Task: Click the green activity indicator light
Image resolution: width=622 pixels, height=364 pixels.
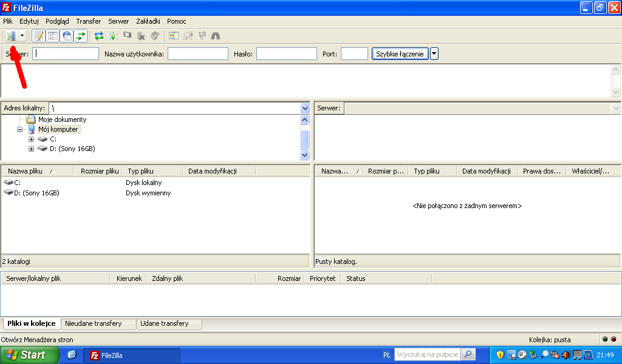Action: [x=605, y=339]
